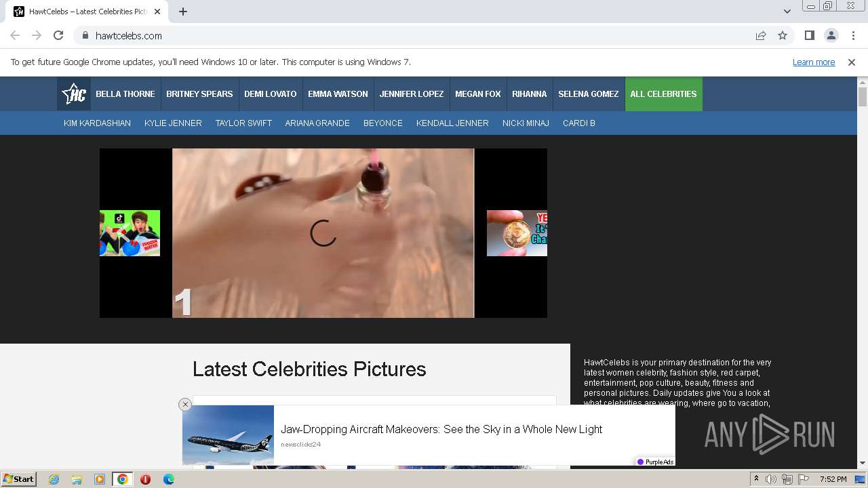Open the Chrome profile avatar icon
Viewport: 868px width, 488px height.
831,35
